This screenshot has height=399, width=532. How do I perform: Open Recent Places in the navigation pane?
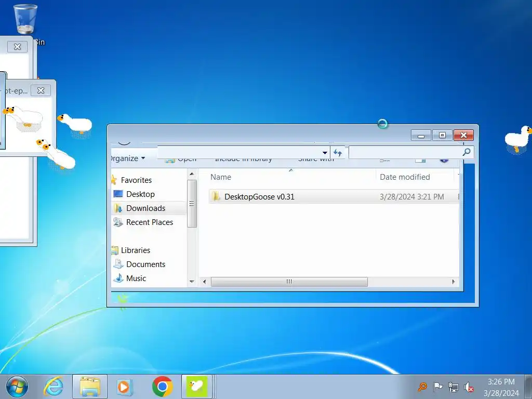tap(150, 222)
